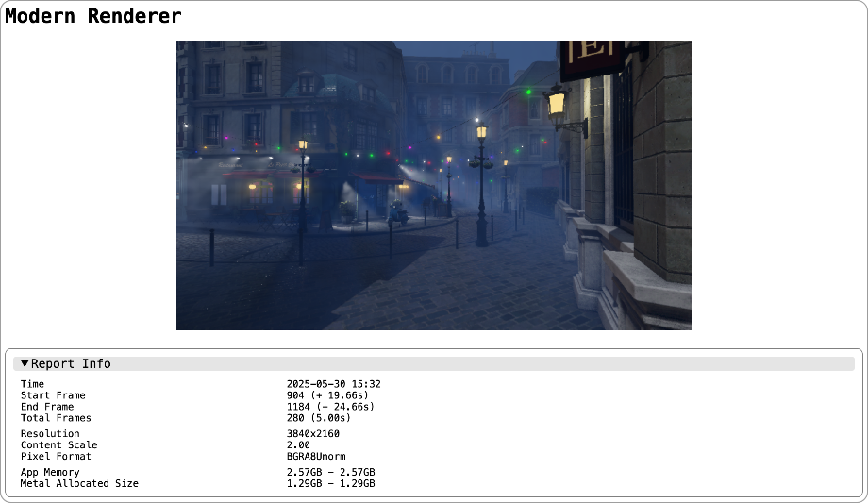The height and width of the screenshot is (503, 868).
Task: Select the App Memory label
Action: (x=50, y=472)
